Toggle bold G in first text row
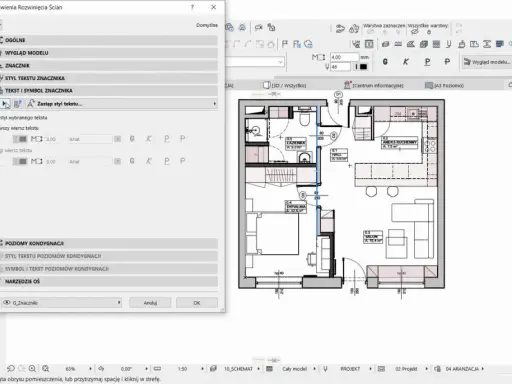 click(132, 139)
